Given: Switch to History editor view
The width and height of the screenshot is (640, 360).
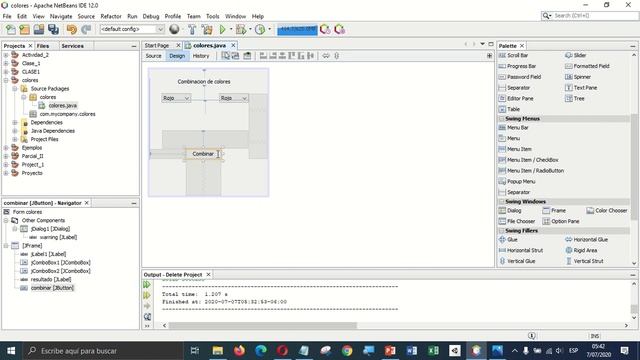Looking at the screenshot, I should tap(201, 56).
